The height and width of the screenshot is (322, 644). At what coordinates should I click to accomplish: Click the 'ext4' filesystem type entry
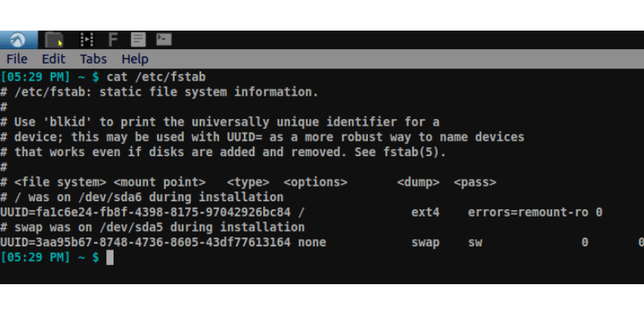425,213
